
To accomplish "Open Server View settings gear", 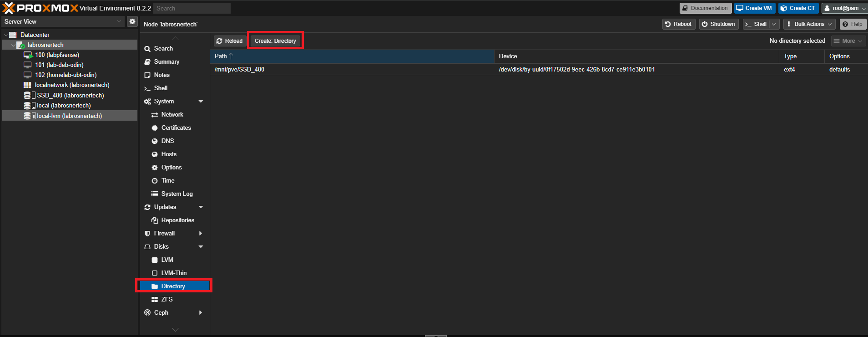I will tap(132, 21).
